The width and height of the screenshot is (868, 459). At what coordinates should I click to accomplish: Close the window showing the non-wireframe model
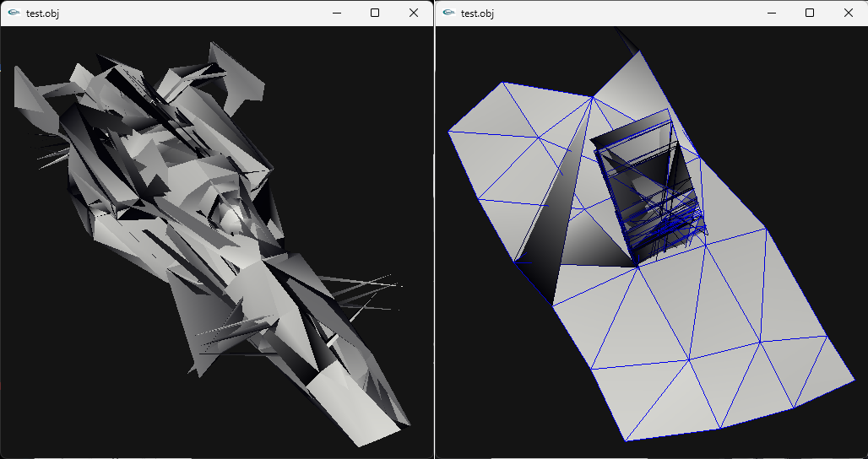click(414, 13)
